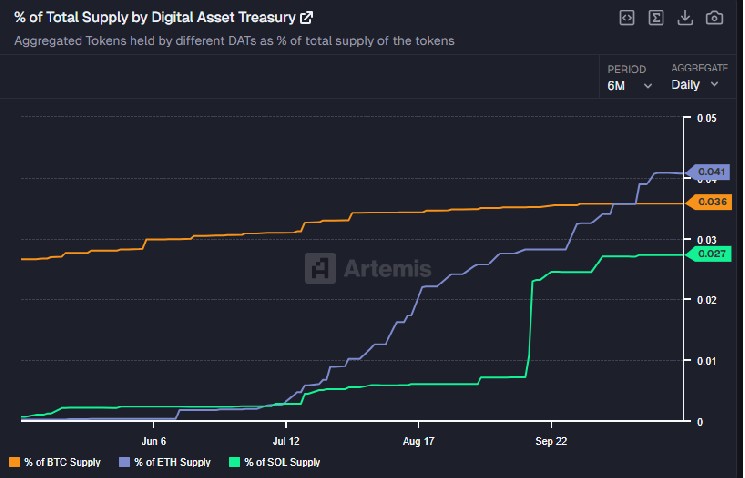Open the chart title link

154,17
